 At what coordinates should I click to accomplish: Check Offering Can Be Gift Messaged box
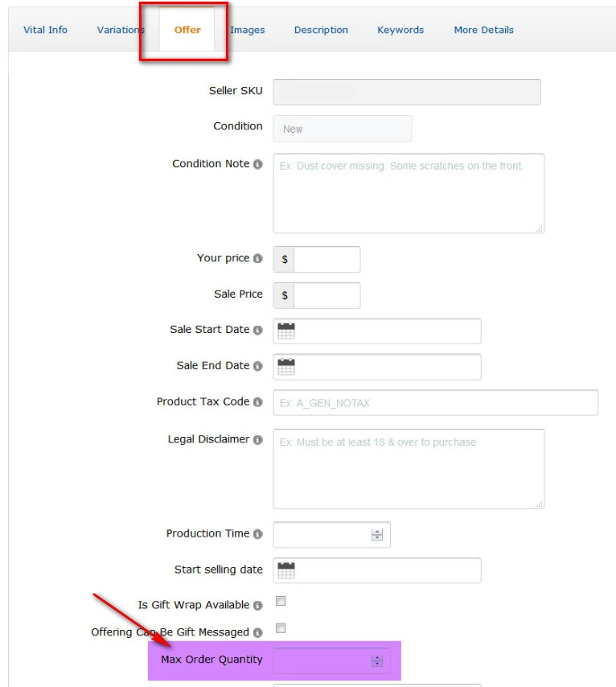tap(281, 628)
